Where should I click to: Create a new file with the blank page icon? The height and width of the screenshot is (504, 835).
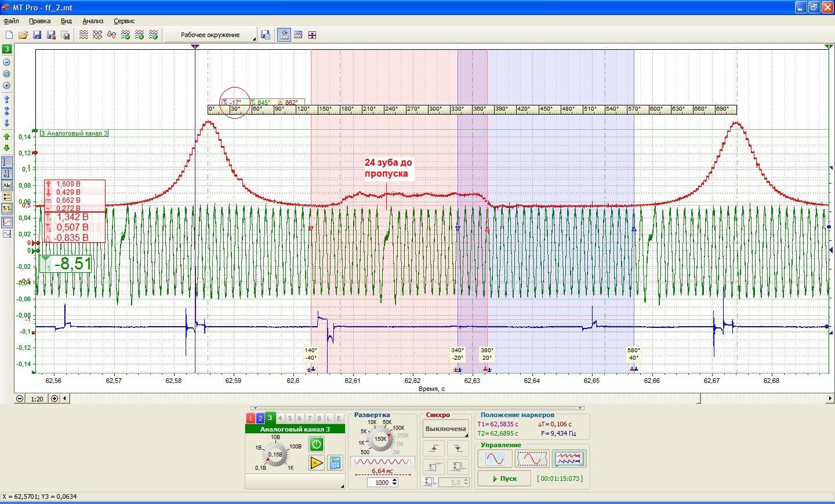(9, 35)
